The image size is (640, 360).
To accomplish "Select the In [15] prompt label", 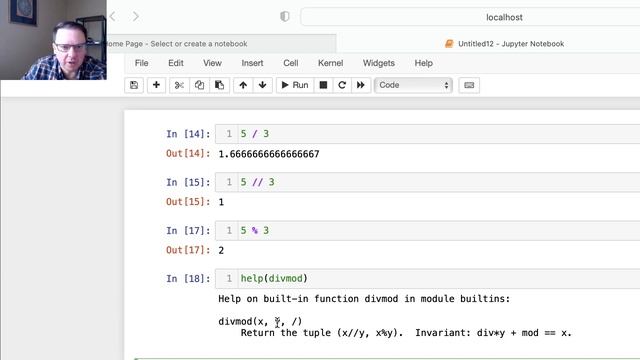I will pyautogui.click(x=188, y=182).
